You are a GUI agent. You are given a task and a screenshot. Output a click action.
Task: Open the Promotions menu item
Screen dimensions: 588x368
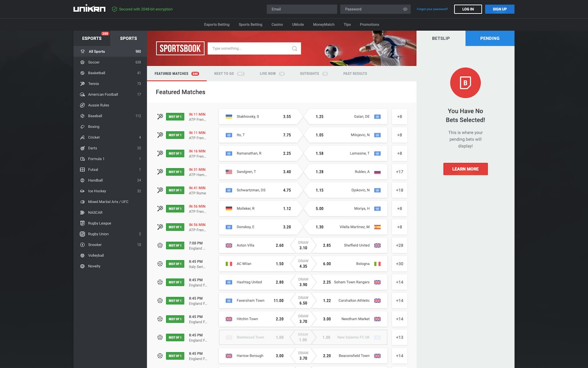click(369, 24)
